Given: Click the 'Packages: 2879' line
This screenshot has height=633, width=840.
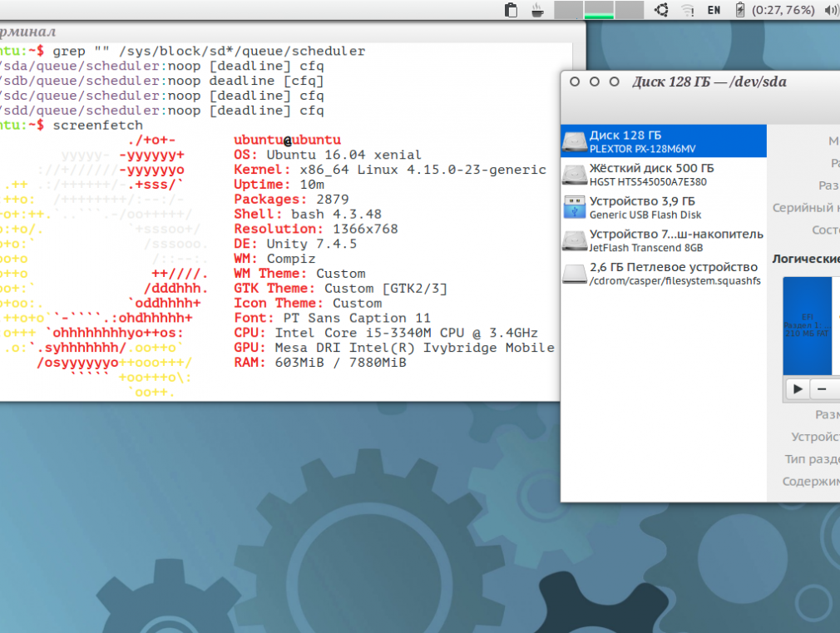Looking at the screenshot, I should [291, 200].
